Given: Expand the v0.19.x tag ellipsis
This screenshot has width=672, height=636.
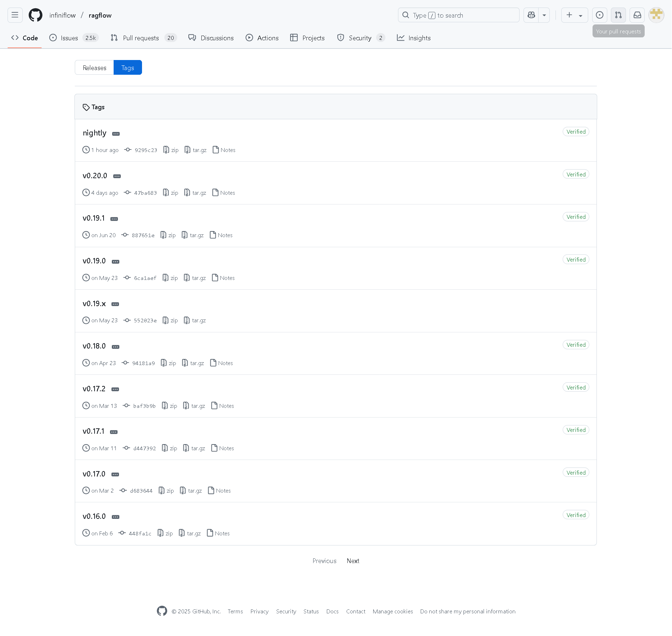Looking at the screenshot, I should (115, 304).
